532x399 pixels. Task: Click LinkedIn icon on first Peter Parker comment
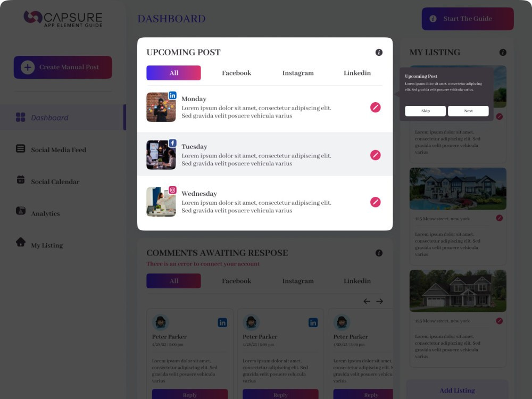[222, 323]
